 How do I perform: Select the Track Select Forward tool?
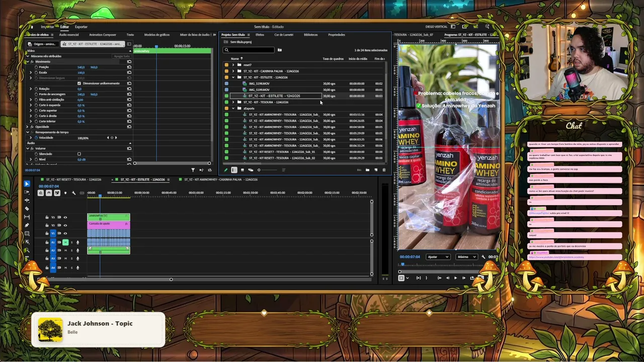pyautogui.click(x=27, y=192)
